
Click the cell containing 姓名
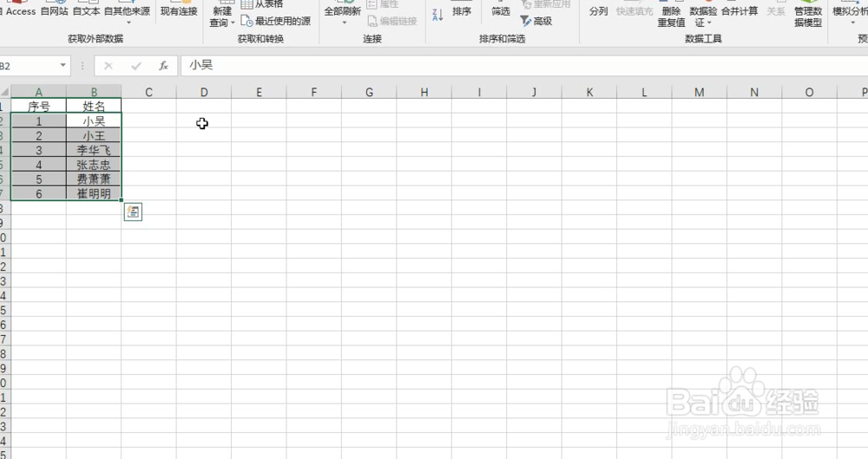pyautogui.click(x=94, y=106)
